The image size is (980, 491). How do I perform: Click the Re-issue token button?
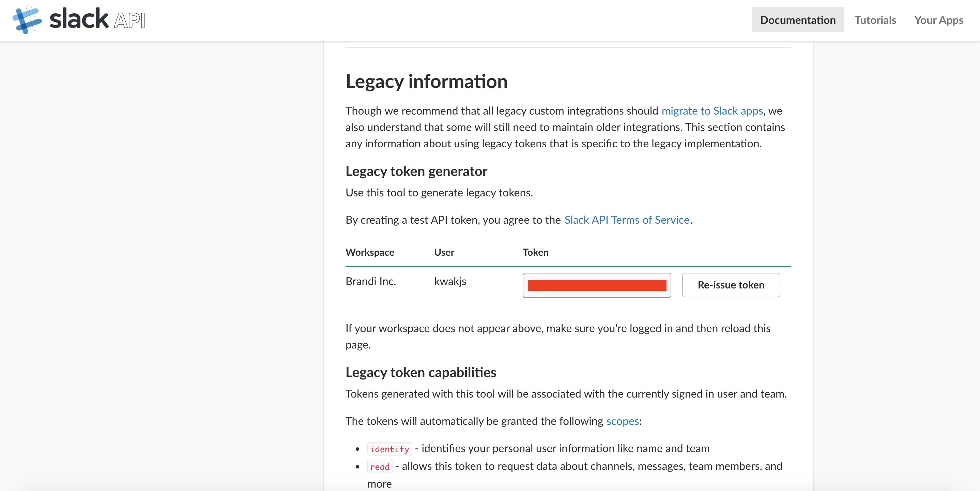pos(731,285)
